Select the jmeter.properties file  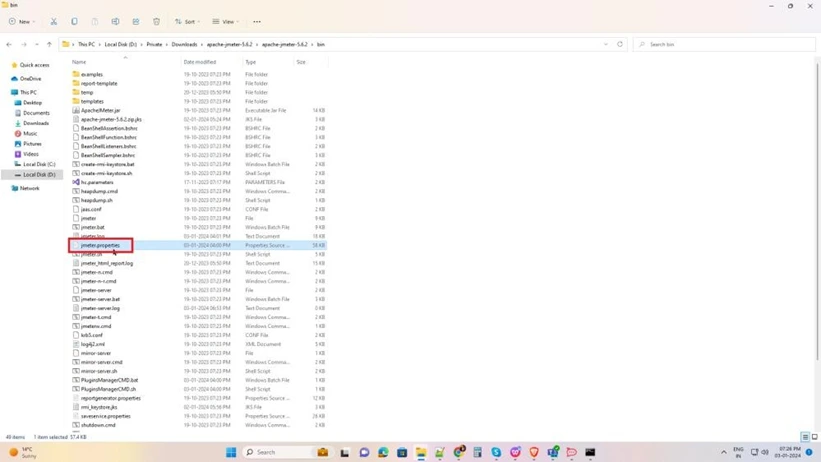tap(199, 245)
